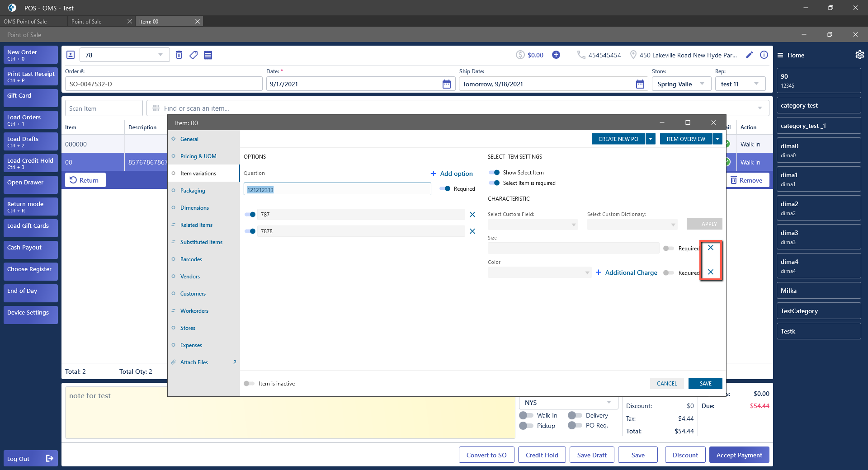868x470 pixels.
Task: Open the Create New PO dropdown arrow
Action: pos(651,139)
